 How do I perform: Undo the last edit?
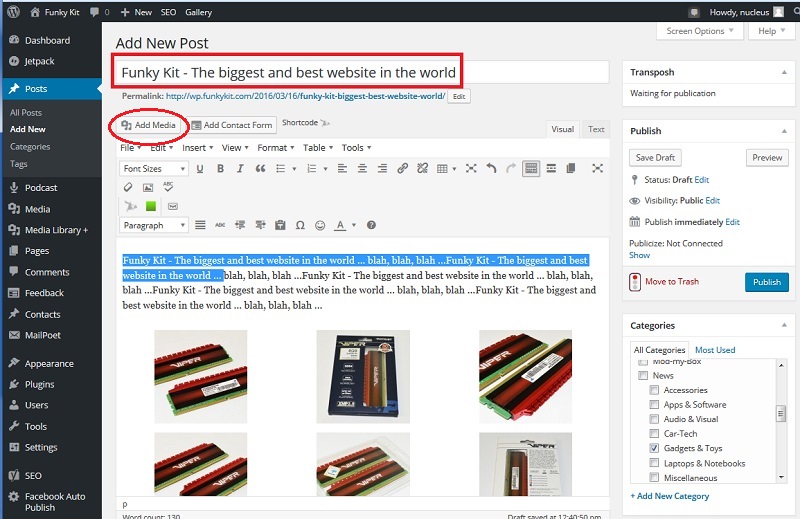(491, 168)
